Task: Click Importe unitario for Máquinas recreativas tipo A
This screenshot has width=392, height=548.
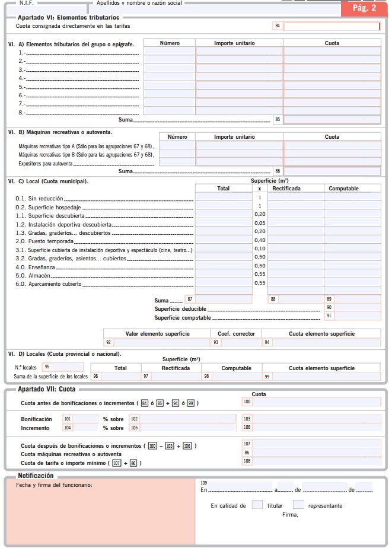Action: click(239, 146)
